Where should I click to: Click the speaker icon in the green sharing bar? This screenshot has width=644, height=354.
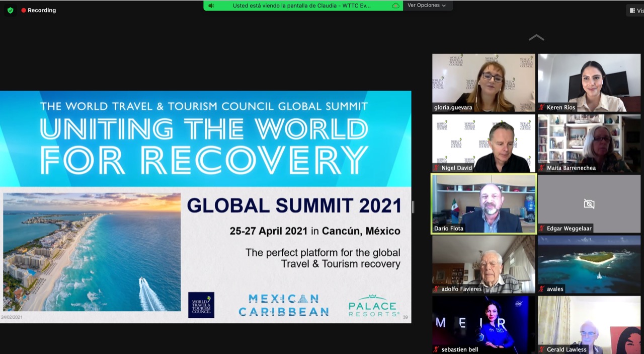coord(211,6)
